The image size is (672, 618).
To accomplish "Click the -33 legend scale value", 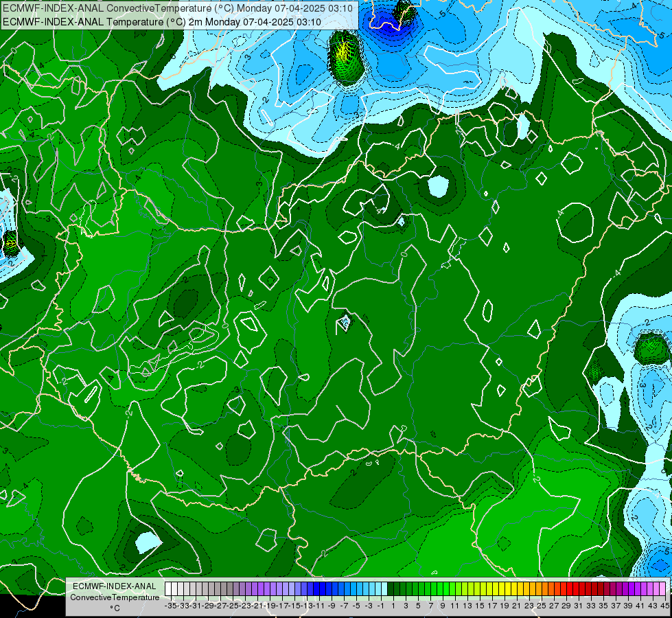I will pyautogui.click(x=183, y=606).
